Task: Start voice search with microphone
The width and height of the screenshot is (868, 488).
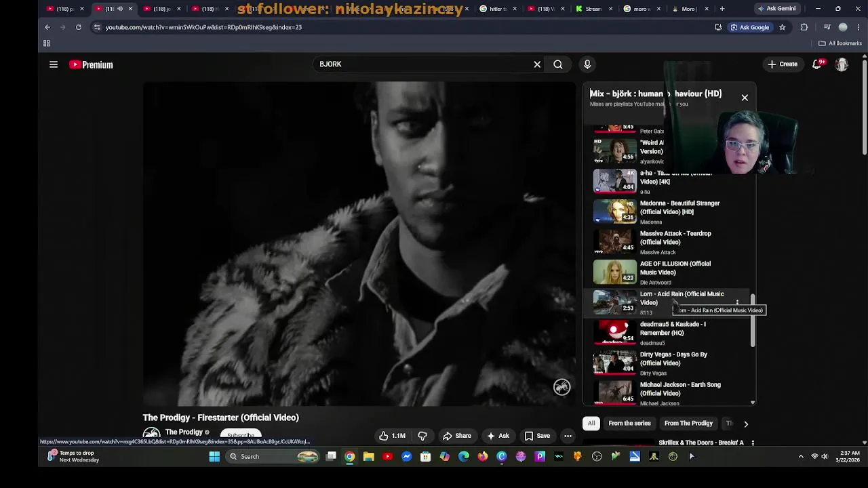Action: pyautogui.click(x=587, y=64)
